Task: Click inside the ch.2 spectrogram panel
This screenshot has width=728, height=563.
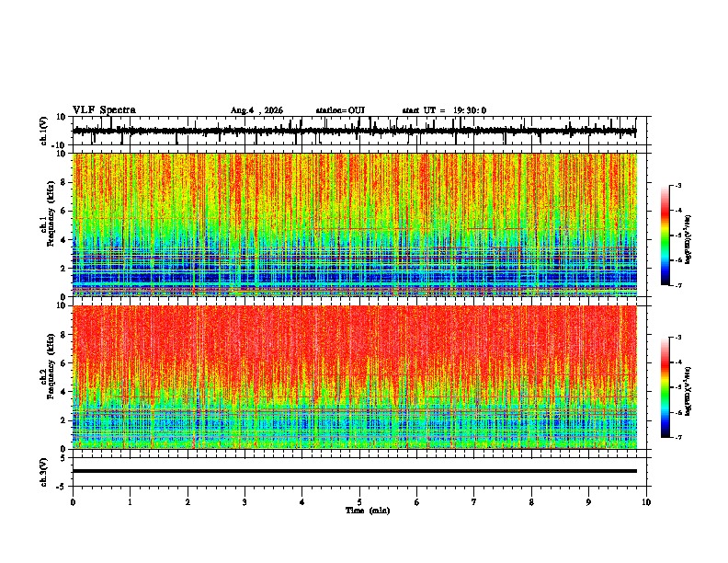Action: pyautogui.click(x=354, y=377)
